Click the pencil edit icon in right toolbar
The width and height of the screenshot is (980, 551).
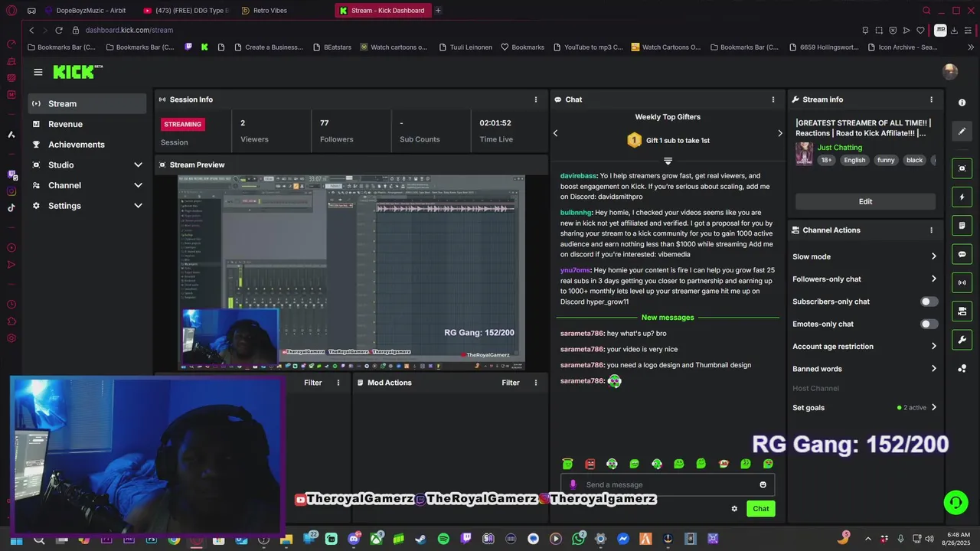click(962, 132)
